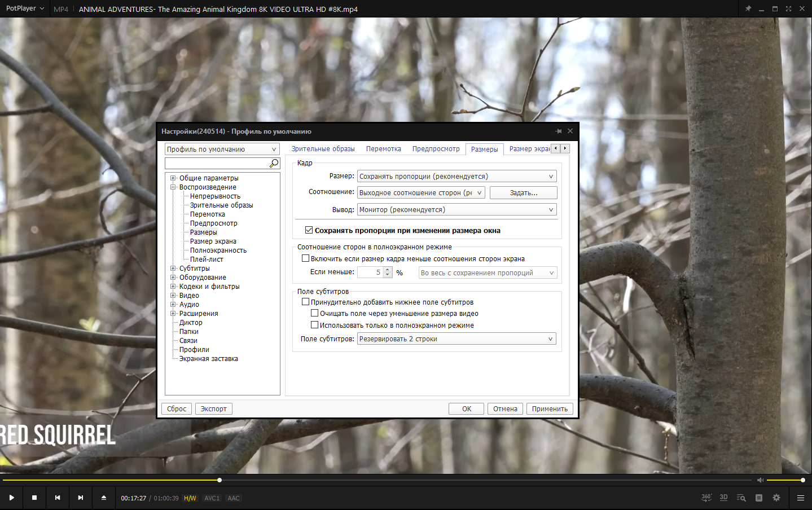This screenshot has width=812, height=510.
Task: Click the search magnifier in settings dialog
Action: coord(274,163)
